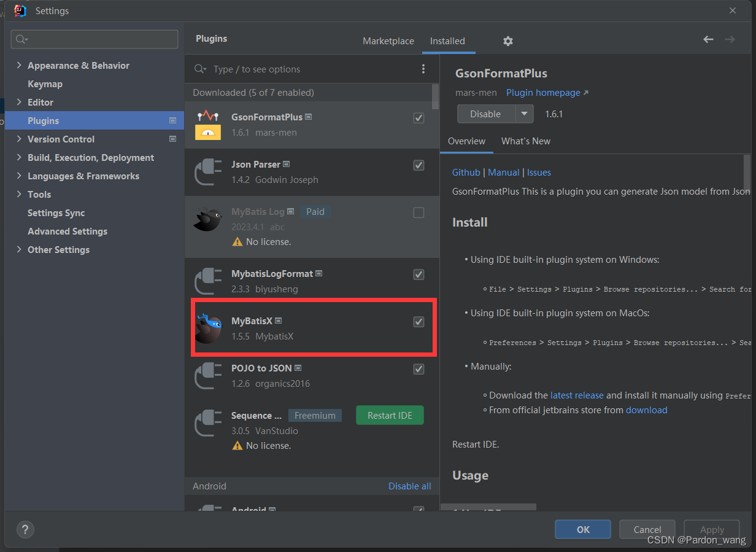The height and width of the screenshot is (552, 756).
Task: Open the What's New tab
Action: coord(526,141)
